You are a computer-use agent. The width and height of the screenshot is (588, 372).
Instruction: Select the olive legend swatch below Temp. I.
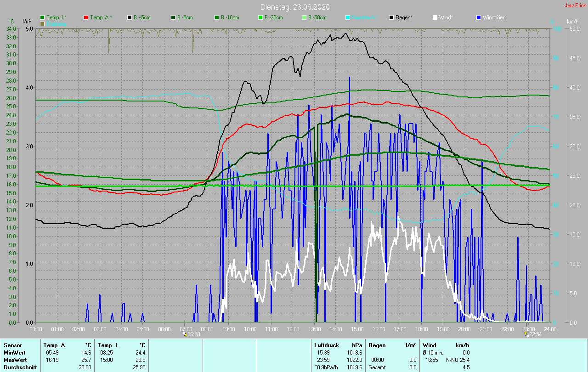point(42,23)
